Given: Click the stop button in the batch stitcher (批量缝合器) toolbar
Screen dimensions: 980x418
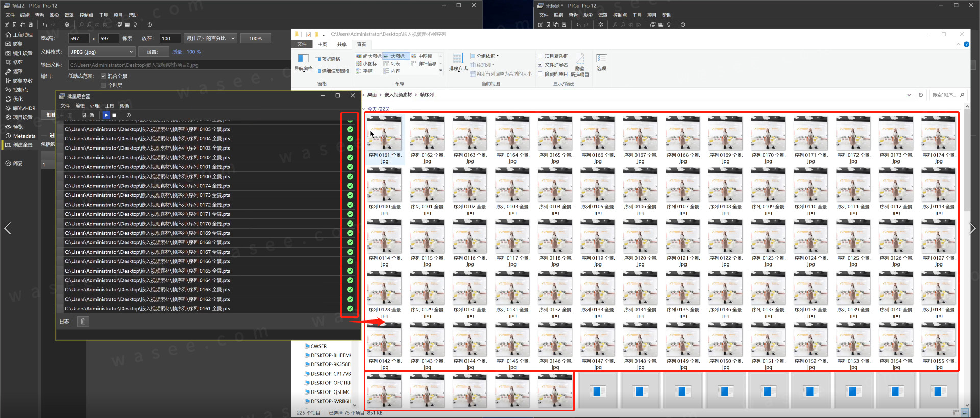Looking at the screenshot, I should tap(114, 115).
